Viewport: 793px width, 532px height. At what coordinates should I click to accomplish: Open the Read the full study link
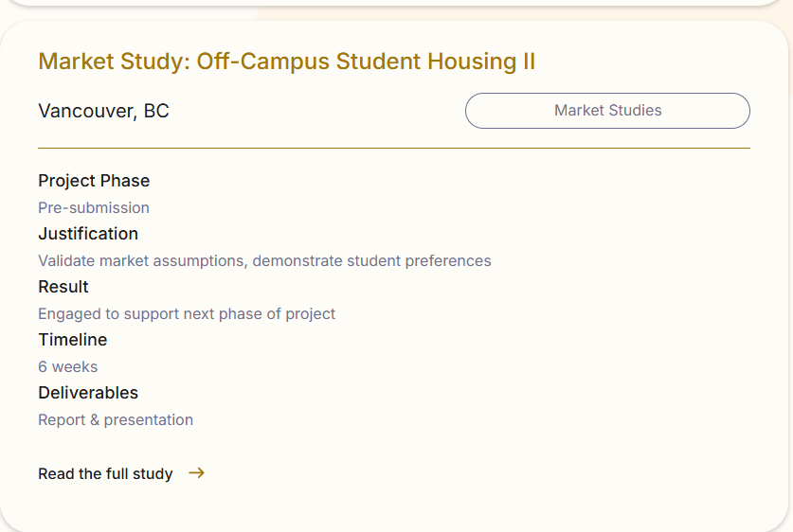[105, 473]
